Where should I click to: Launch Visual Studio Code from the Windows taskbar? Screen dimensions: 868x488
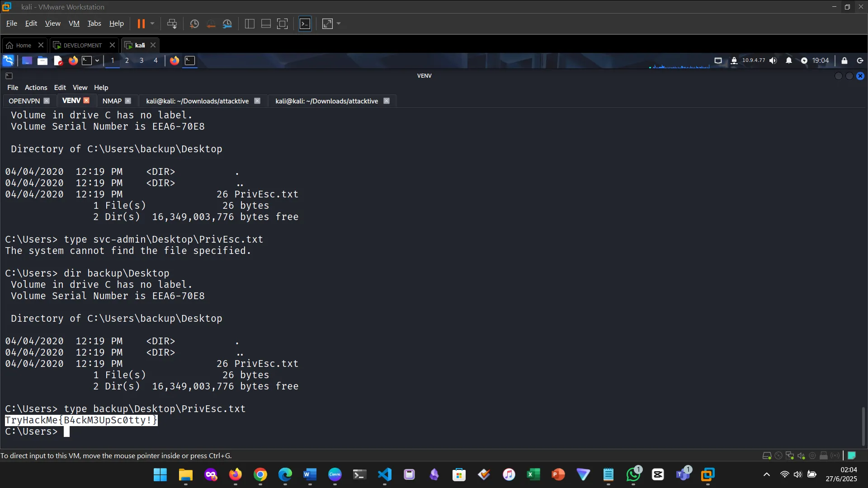tap(384, 475)
